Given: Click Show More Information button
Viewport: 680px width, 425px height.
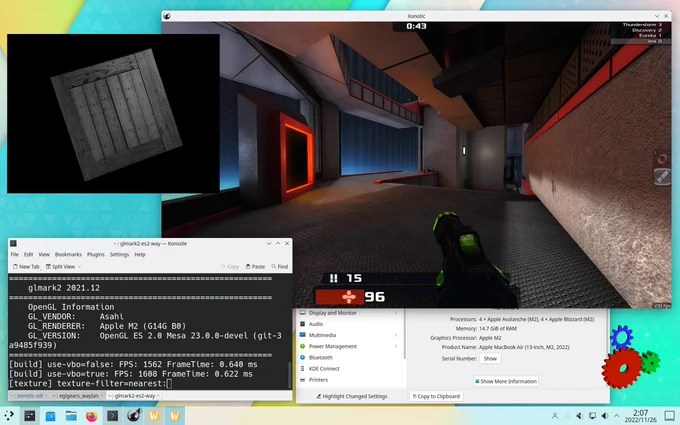Looking at the screenshot, I should pyautogui.click(x=506, y=381).
